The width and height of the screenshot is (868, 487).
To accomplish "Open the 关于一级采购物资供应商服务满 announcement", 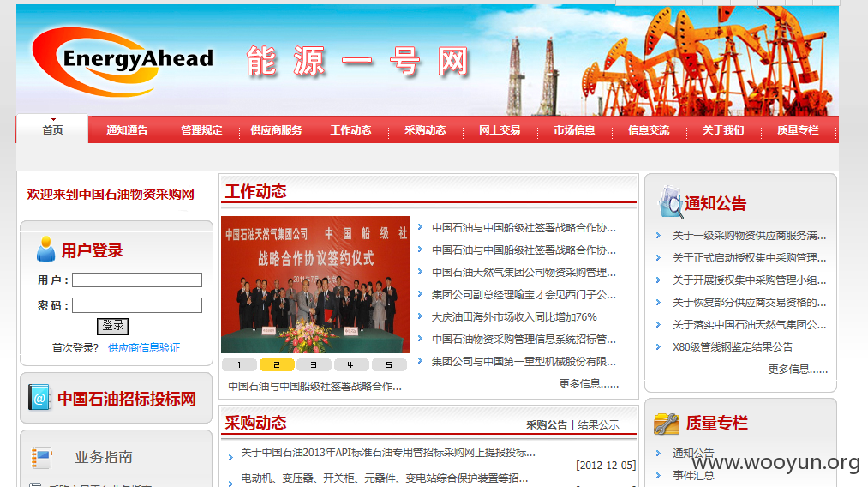I will tap(750, 236).
